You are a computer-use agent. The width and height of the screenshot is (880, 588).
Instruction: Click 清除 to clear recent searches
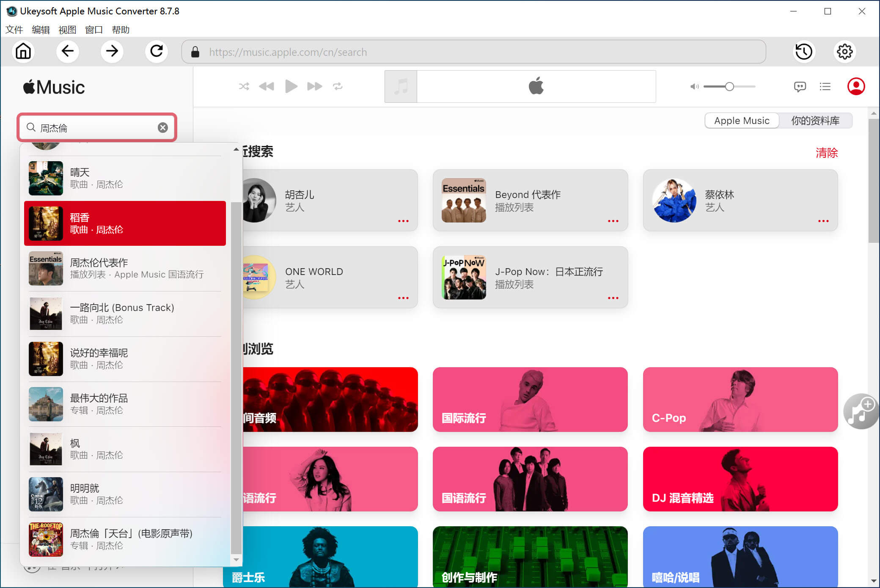pyautogui.click(x=827, y=153)
